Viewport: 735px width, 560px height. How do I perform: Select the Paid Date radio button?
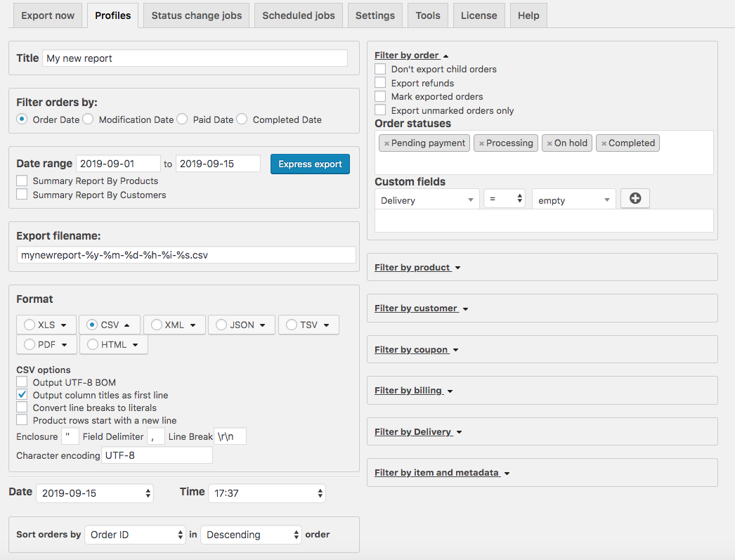point(182,119)
